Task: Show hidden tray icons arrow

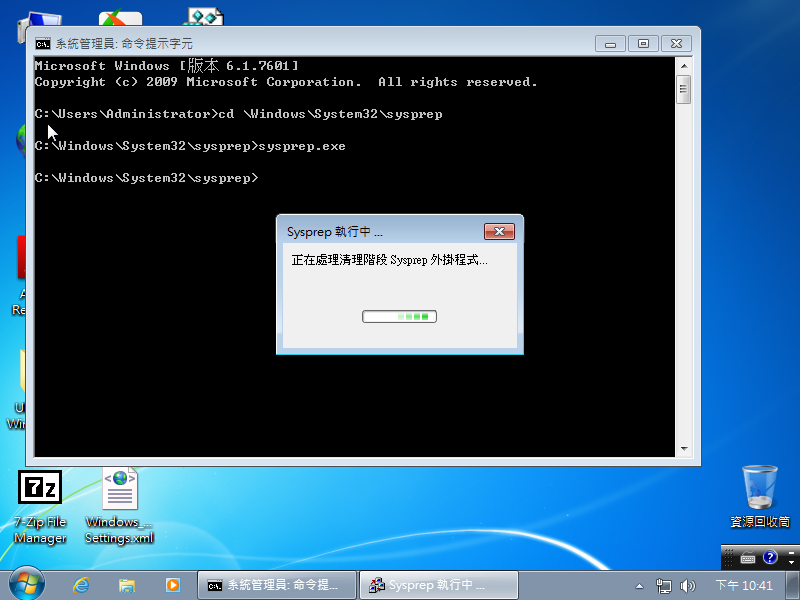Action: (x=639, y=586)
